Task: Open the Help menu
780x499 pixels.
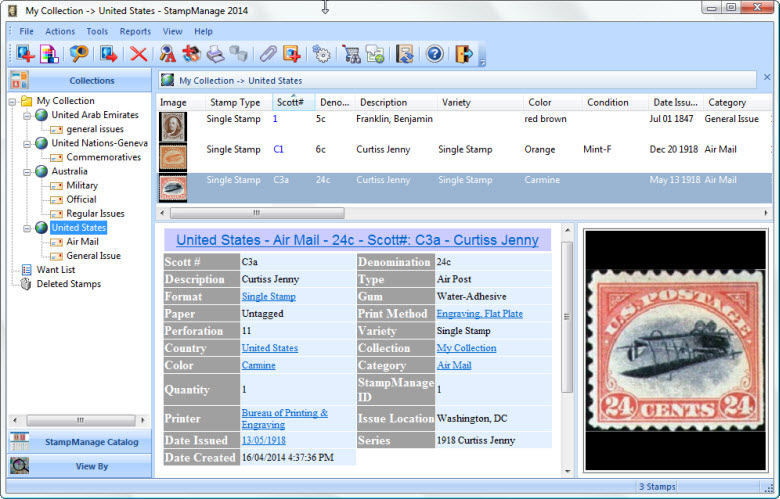Action: coord(203,31)
